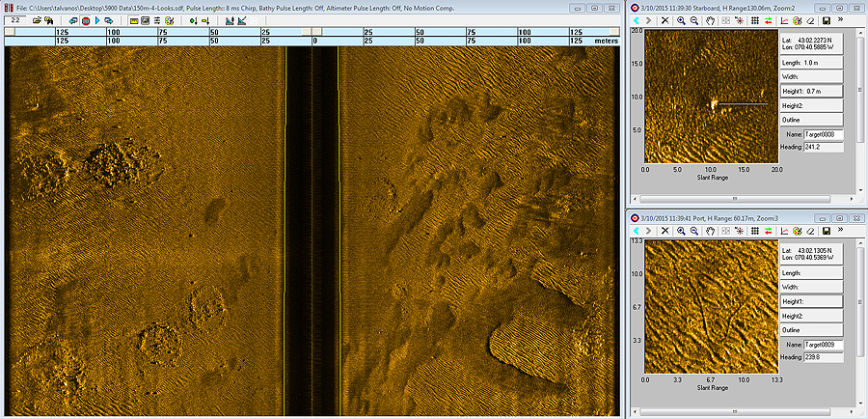Click the blue play arrow in main toolbar
Viewport: 868px width, 419px height.
point(97,20)
